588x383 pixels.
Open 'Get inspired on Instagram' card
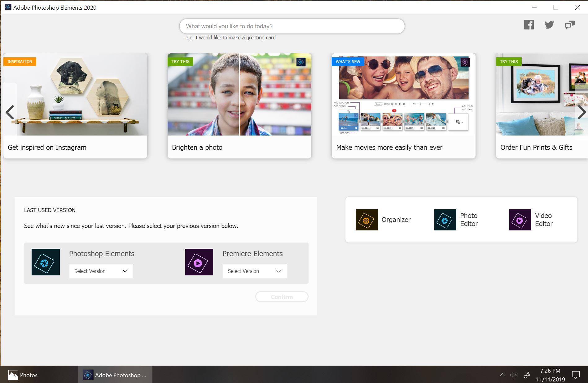click(x=75, y=106)
